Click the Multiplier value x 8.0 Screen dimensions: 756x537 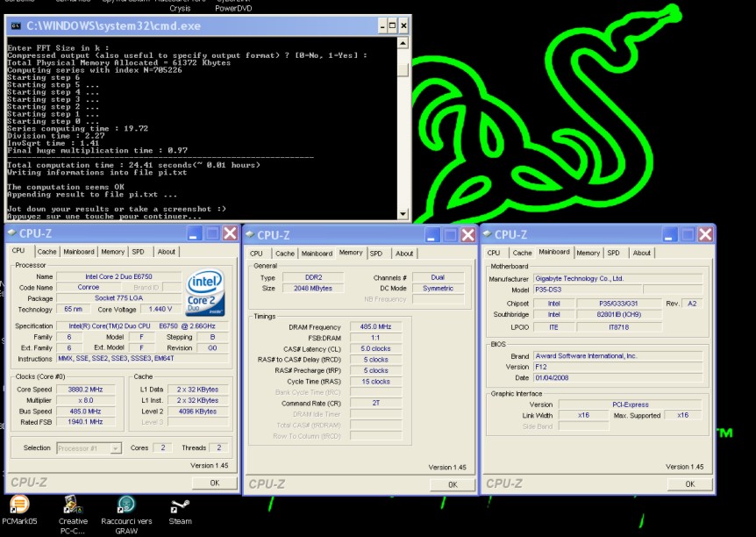coord(86,400)
